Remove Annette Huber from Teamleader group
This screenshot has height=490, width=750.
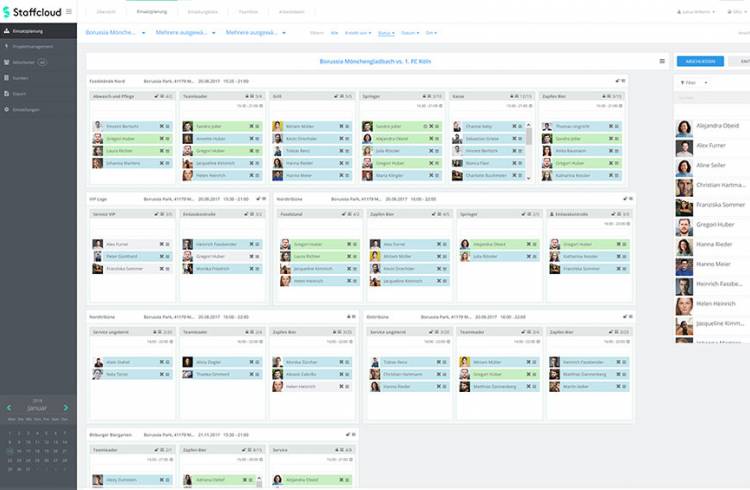click(251, 138)
